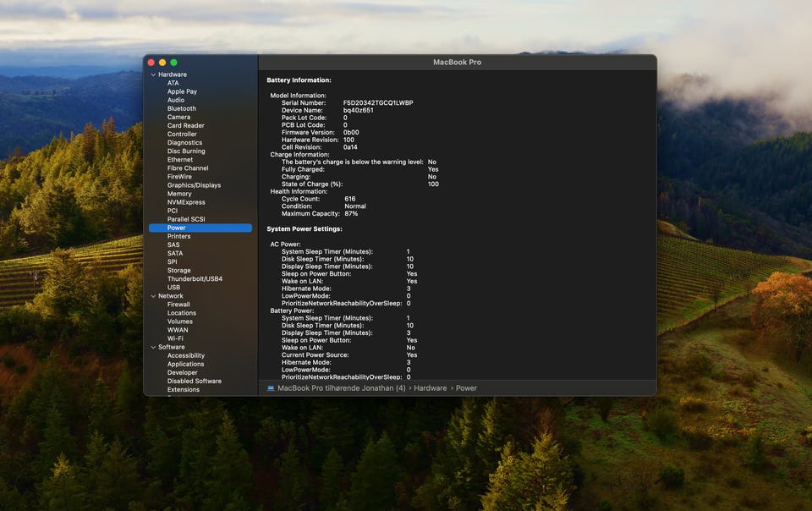
Task: Open Storage in the sidebar
Action: (x=178, y=271)
